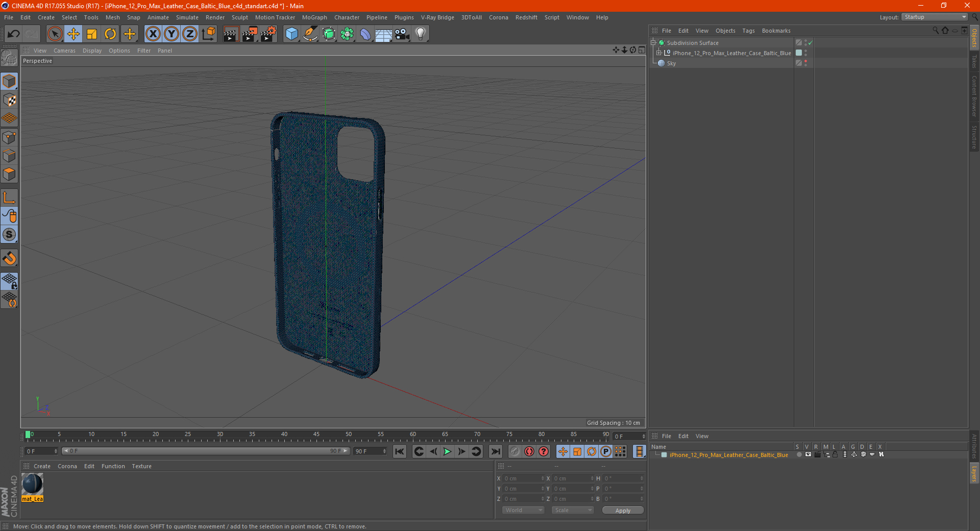This screenshot has height=531, width=980.
Task: Open the Deformer objects icon
Action: (x=365, y=34)
